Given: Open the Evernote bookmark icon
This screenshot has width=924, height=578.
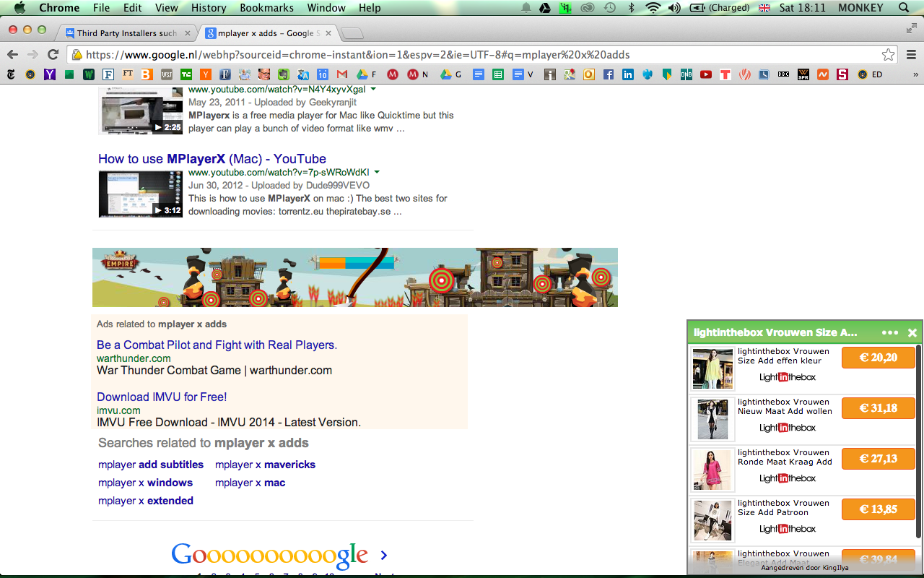Looking at the screenshot, I should pos(284,74).
